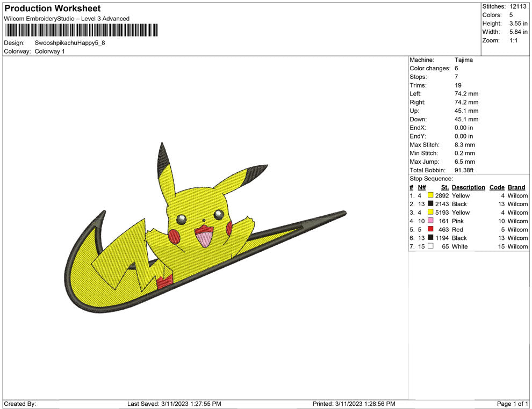Click the white swatch in stop 7
Viewport: 532px width, 409px height.
tap(430, 246)
